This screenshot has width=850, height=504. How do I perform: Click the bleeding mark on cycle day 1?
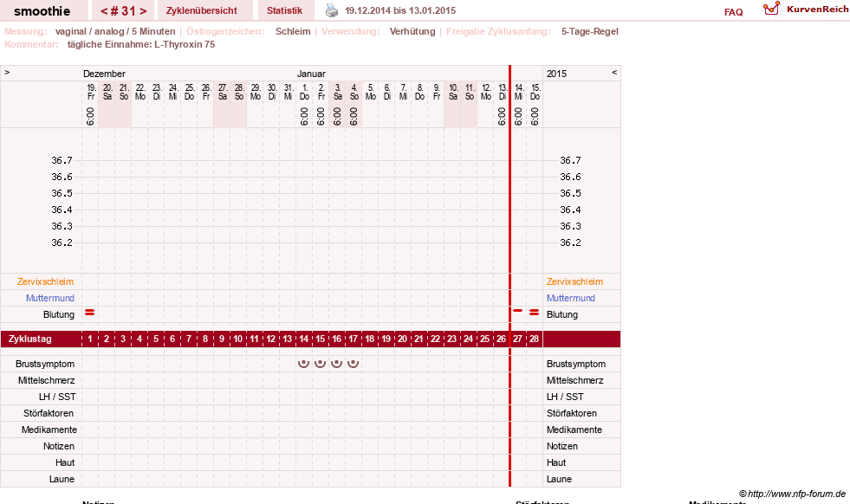(90, 313)
